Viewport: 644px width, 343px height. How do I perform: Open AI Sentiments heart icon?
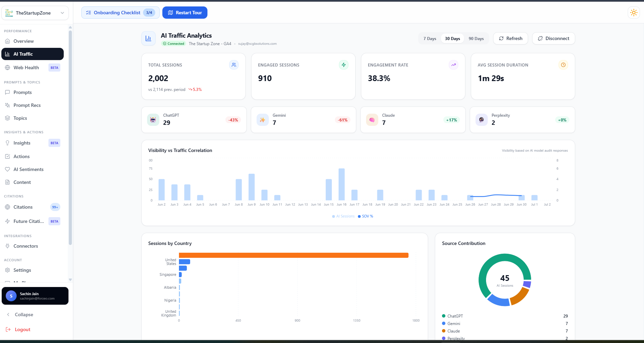(x=7, y=169)
